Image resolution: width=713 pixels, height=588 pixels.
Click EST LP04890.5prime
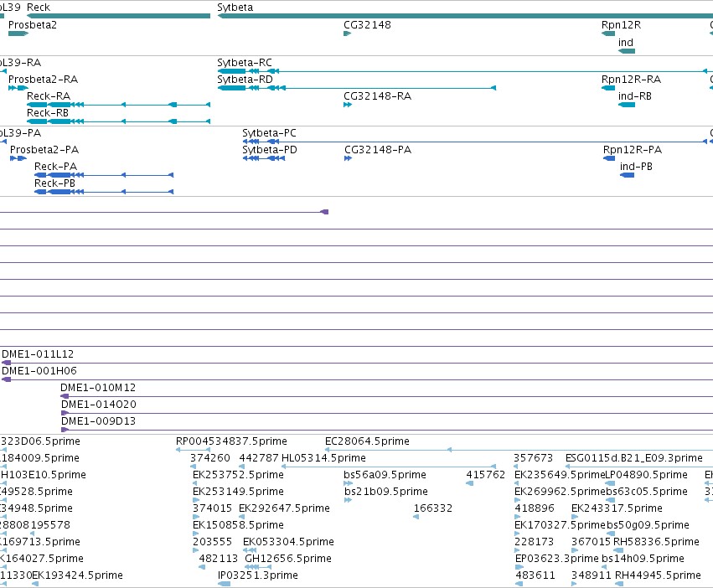point(610,483)
